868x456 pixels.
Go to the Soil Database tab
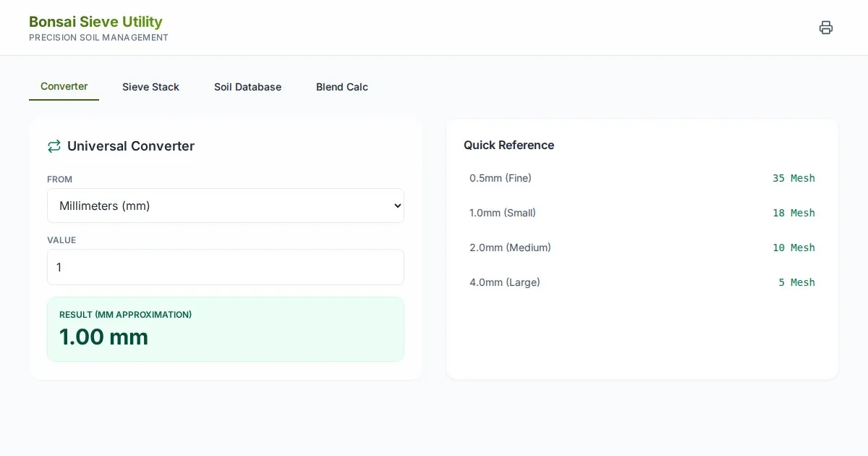coord(247,87)
